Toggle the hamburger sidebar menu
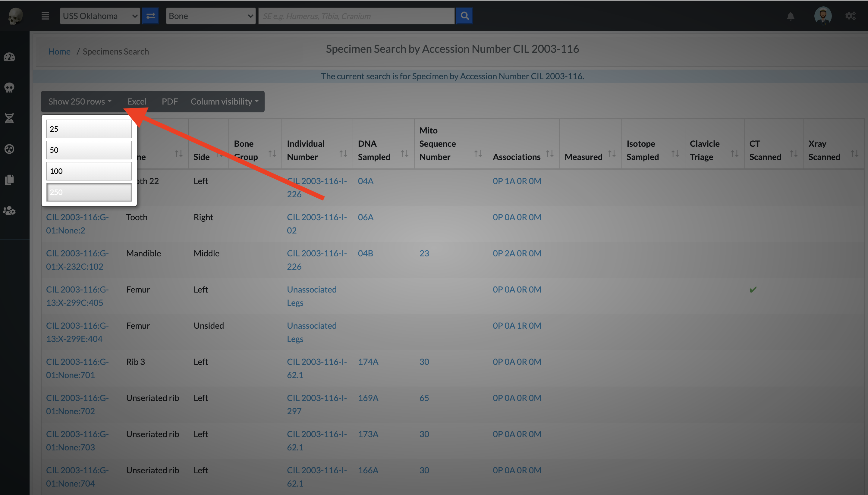Viewport: 868px width, 495px height. coord(45,16)
